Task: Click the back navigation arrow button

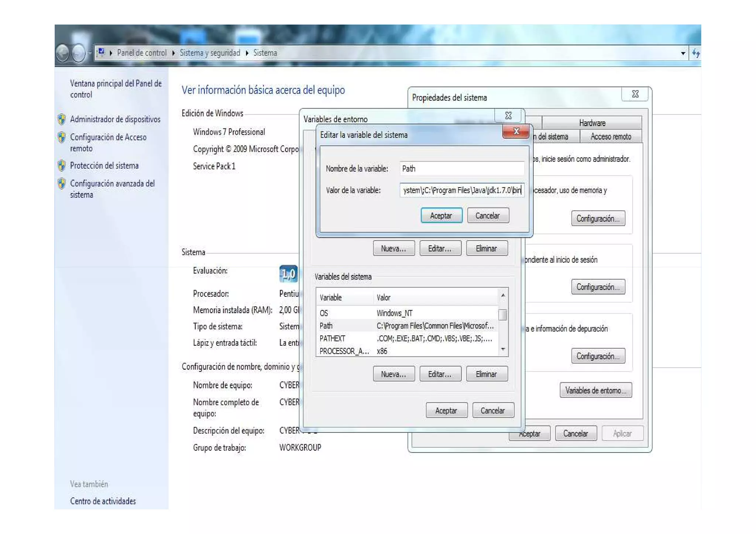Action: tap(63, 53)
